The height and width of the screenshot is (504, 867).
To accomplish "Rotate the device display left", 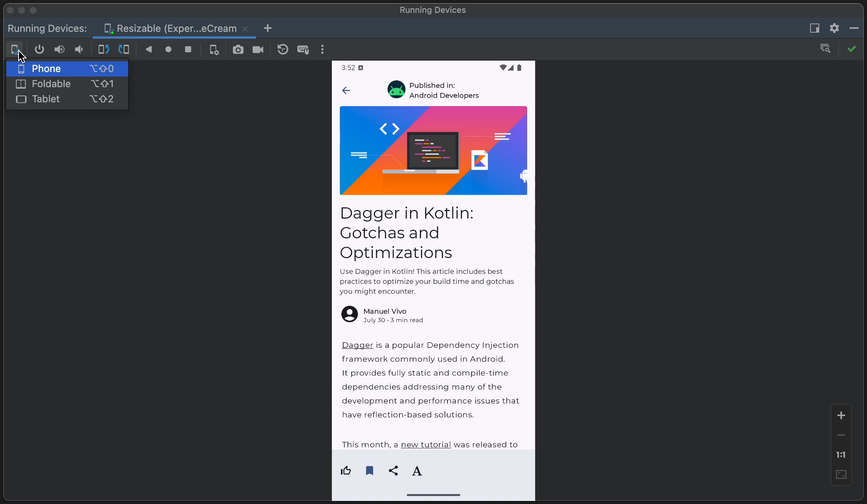I will [x=102, y=50].
